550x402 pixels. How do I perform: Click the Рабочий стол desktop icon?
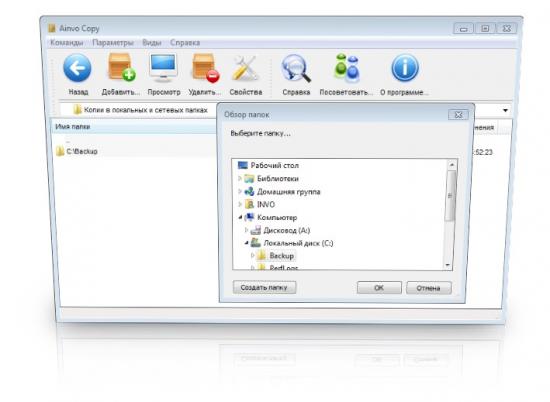pyautogui.click(x=243, y=165)
